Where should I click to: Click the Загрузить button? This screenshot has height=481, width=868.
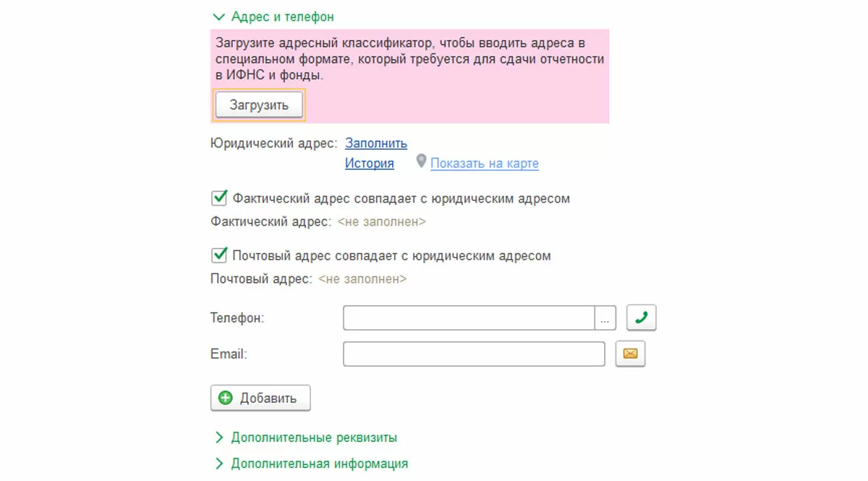click(259, 105)
